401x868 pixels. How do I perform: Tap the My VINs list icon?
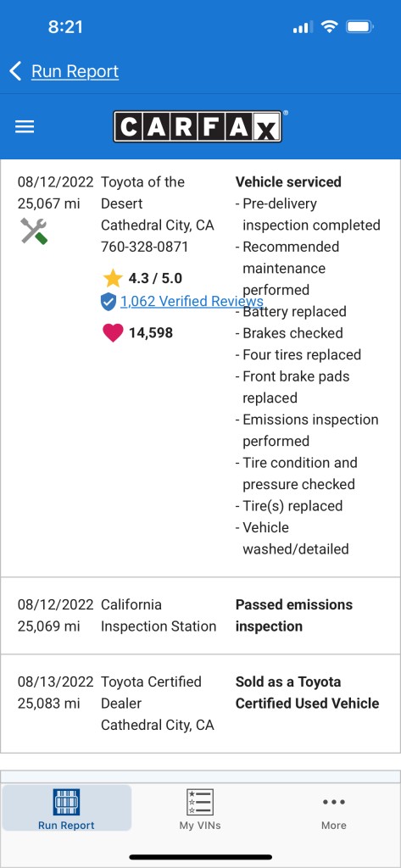pyautogui.click(x=200, y=802)
